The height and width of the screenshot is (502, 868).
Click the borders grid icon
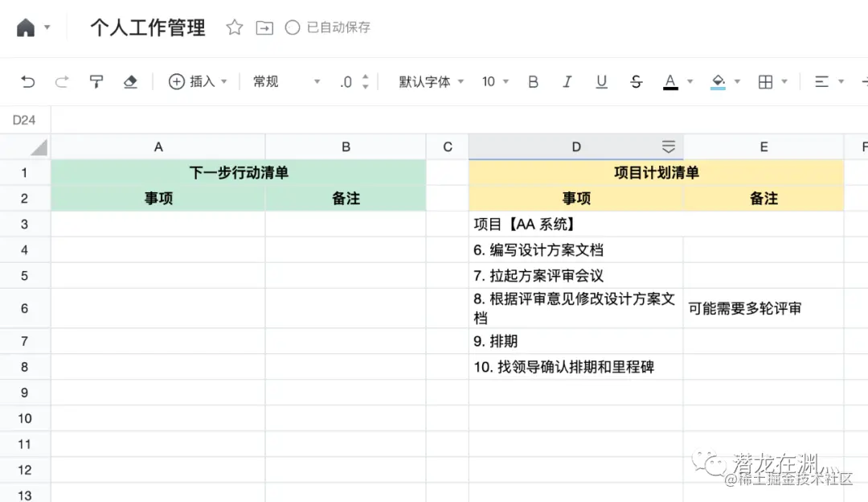[767, 81]
